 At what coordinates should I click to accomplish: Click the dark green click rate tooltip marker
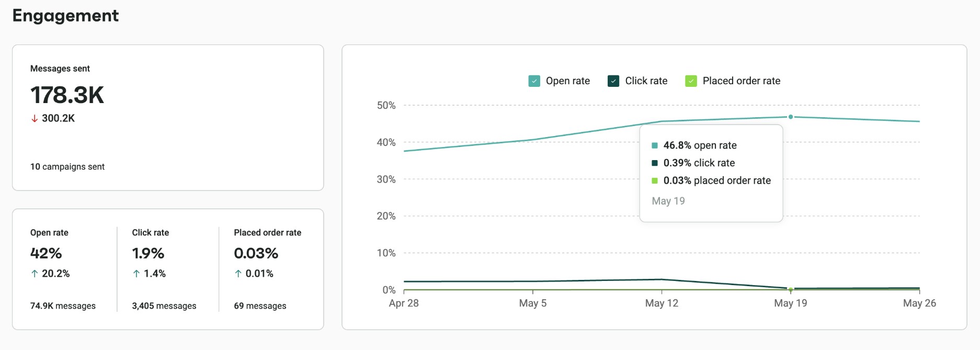(x=654, y=163)
